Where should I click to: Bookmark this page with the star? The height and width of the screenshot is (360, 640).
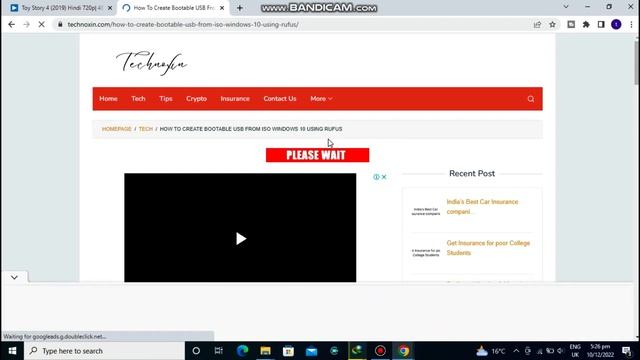552,24
